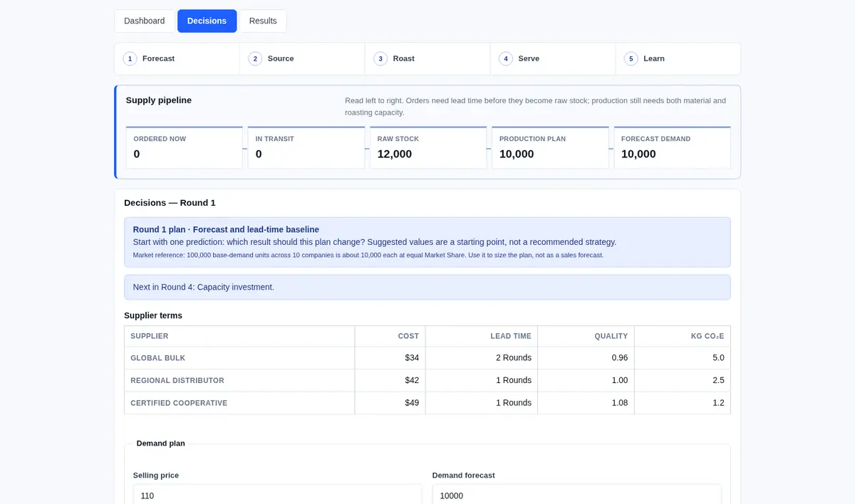Viewport: 855px width, 504px height.
Task: Click the Market reference note text
Action: coord(368,255)
